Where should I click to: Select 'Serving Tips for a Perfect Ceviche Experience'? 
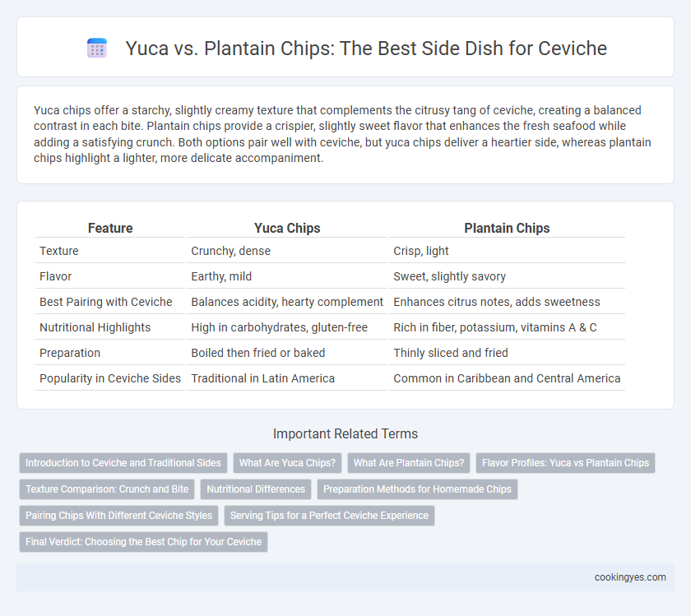click(x=329, y=516)
